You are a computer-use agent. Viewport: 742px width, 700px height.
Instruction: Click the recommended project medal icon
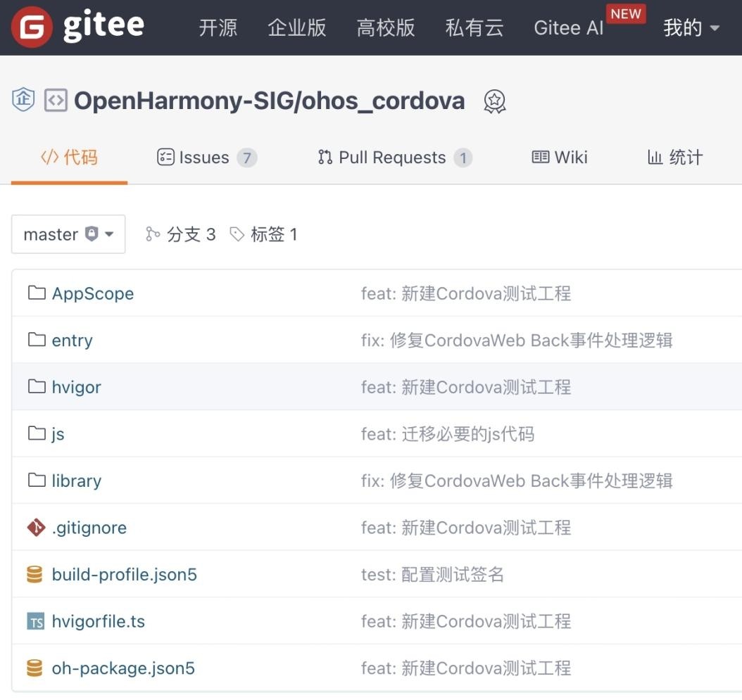[494, 101]
